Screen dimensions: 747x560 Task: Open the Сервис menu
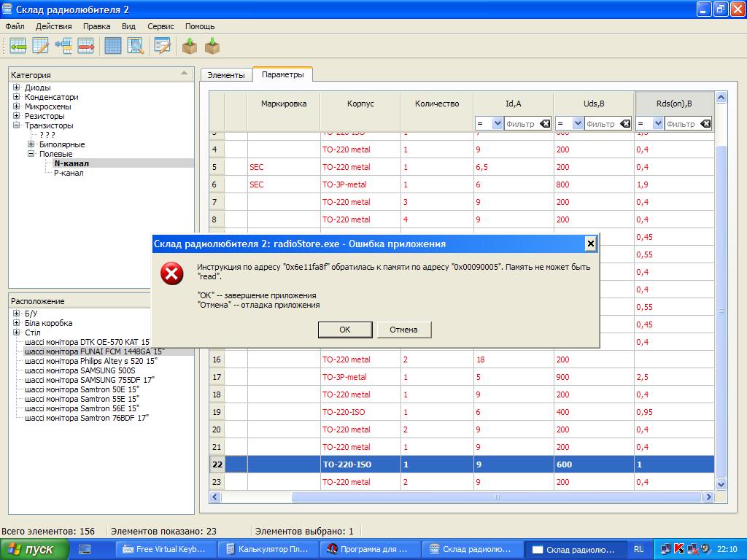click(160, 26)
